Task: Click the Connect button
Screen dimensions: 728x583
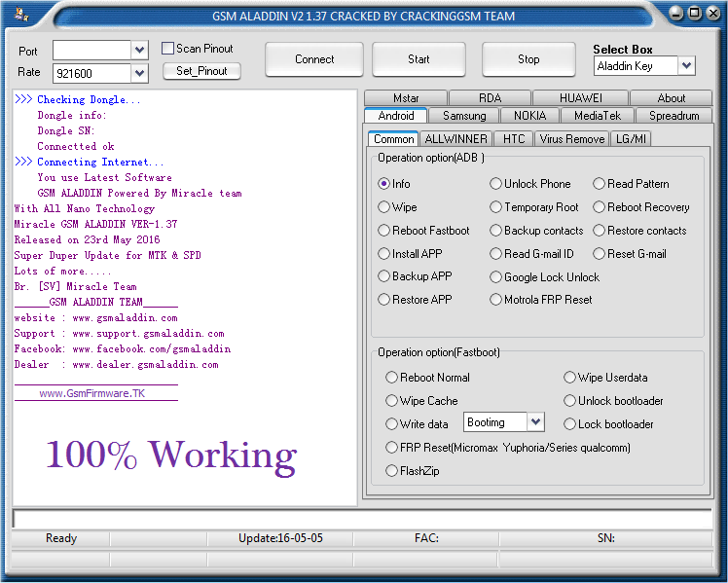Action: 314,59
